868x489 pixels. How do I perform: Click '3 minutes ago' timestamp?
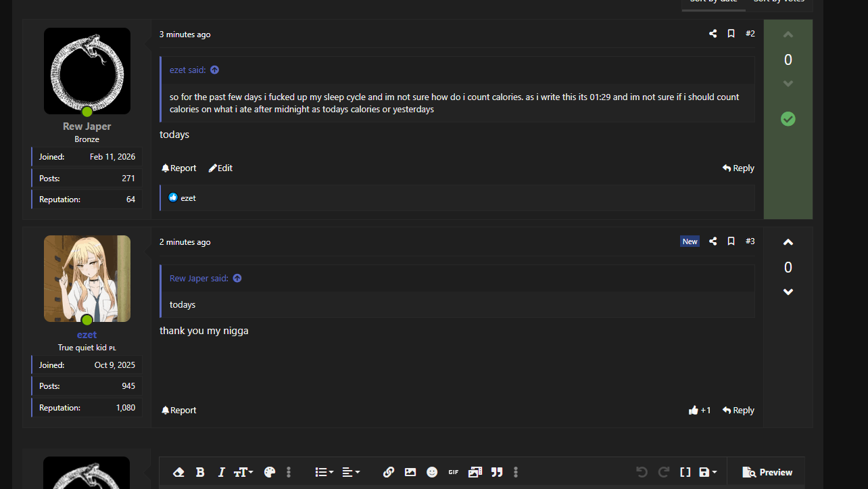tap(185, 34)
